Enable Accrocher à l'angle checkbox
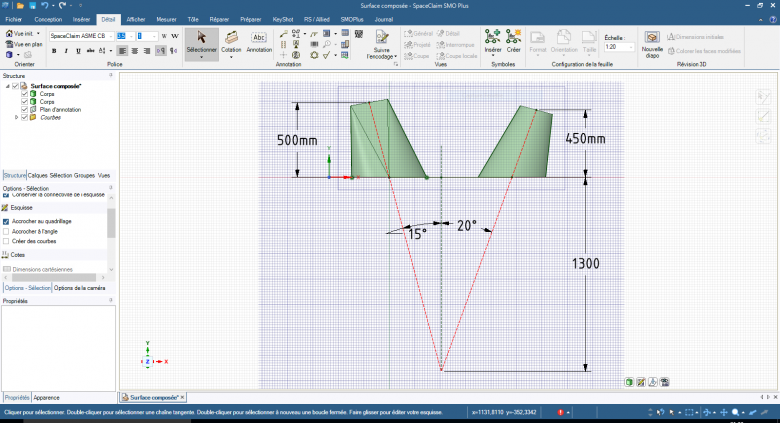 7,231
